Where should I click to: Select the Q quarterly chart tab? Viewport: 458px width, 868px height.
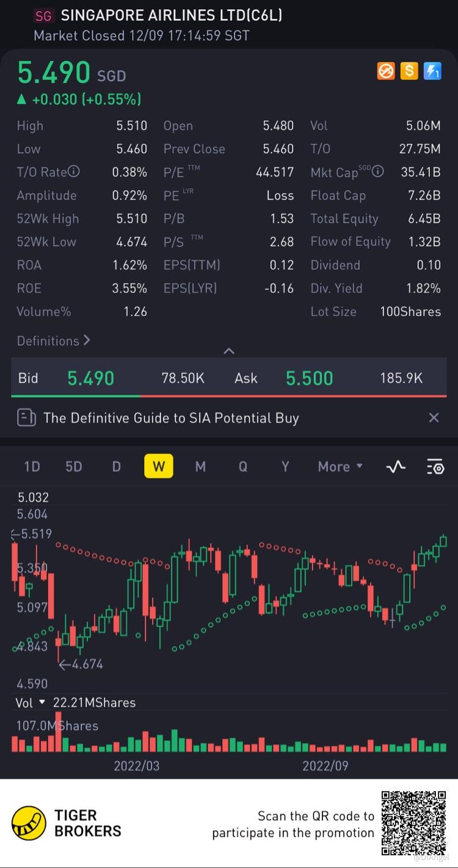243,467
